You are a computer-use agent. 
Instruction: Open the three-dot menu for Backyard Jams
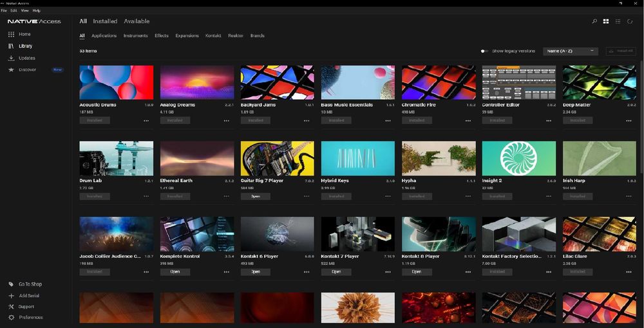307,121
